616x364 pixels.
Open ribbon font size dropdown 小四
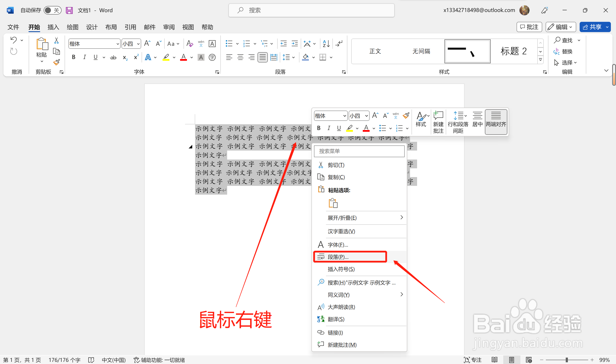pos(138,44)
